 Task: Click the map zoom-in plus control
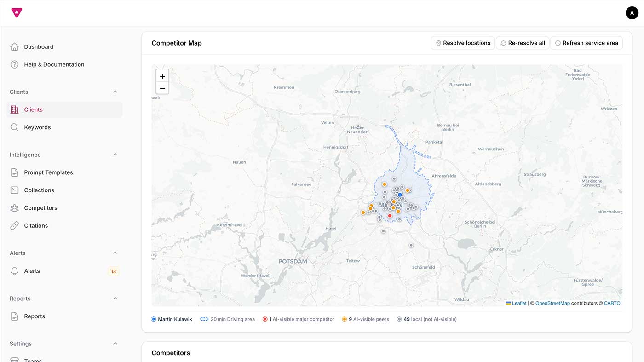tap(162, 76)
